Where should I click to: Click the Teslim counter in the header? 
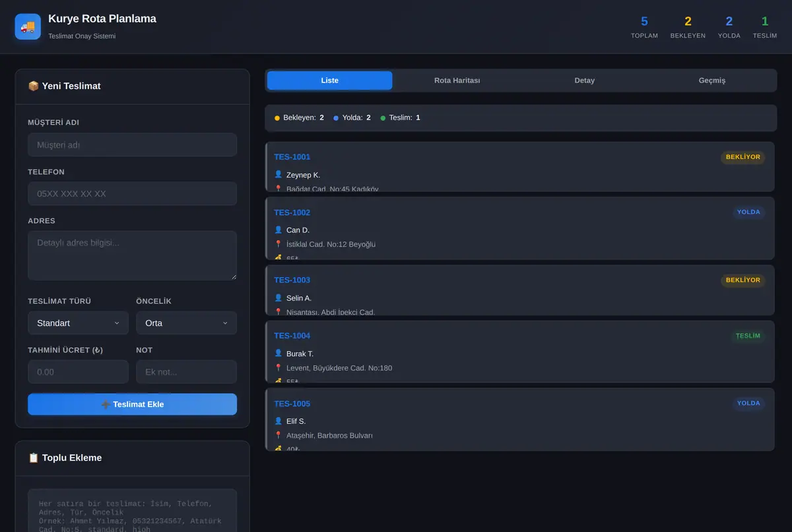pos(765,27)
